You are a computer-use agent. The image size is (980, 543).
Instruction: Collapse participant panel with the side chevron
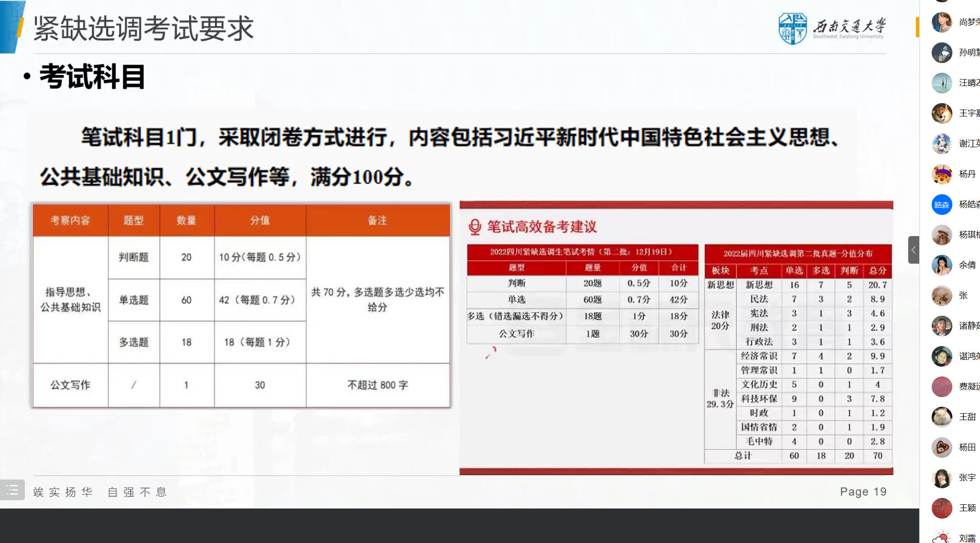[x=913, y=250]
